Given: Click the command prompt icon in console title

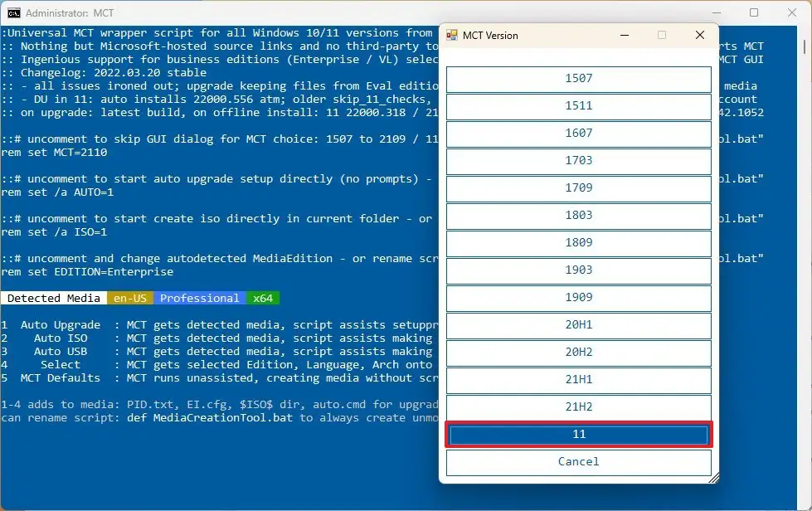Looking at the screenshot, I should pos(12,12).
